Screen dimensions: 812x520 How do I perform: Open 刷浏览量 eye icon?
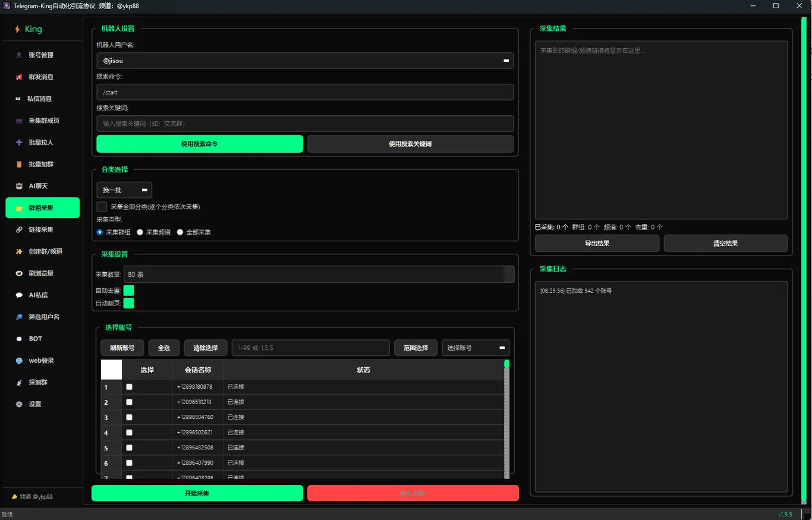pos(19,273)
